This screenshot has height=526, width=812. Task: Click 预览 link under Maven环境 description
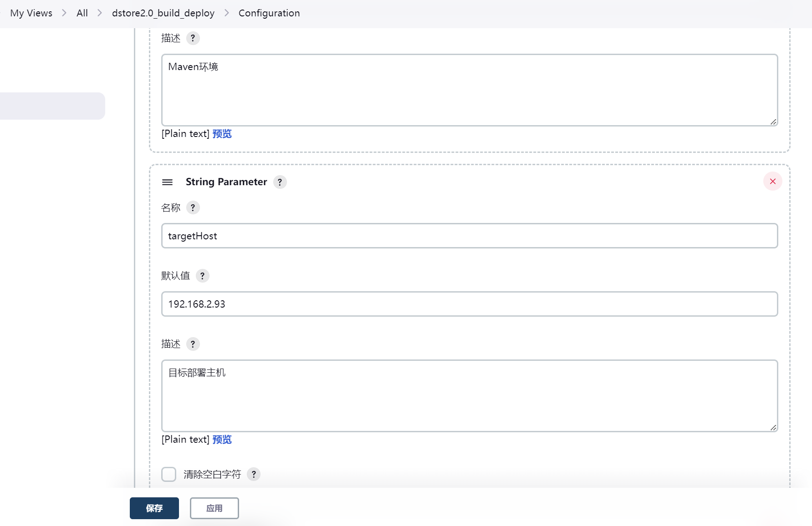click(x=222, y=134)
